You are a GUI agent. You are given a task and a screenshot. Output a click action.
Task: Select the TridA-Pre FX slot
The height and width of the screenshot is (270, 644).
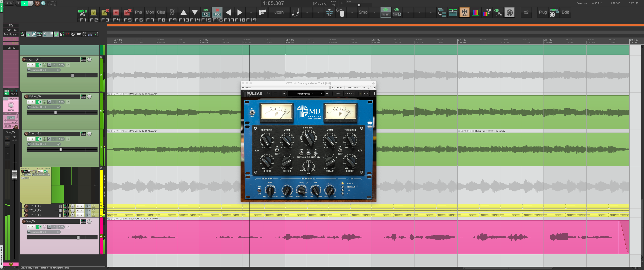(11, 30)
